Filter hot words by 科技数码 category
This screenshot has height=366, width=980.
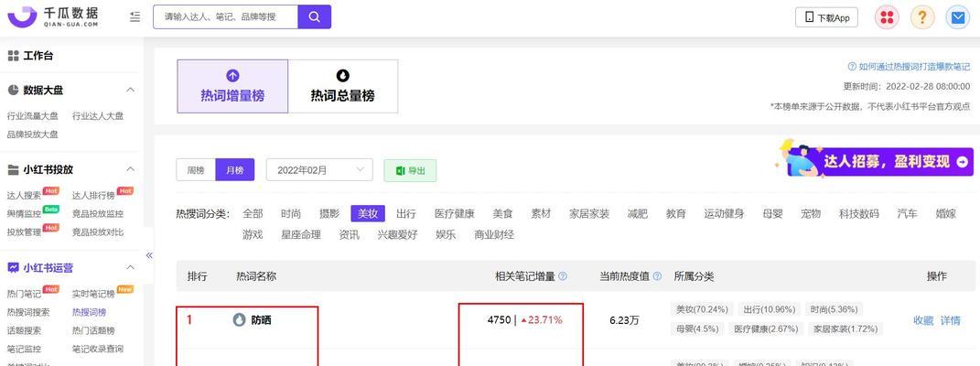click(x=858, y=213)
